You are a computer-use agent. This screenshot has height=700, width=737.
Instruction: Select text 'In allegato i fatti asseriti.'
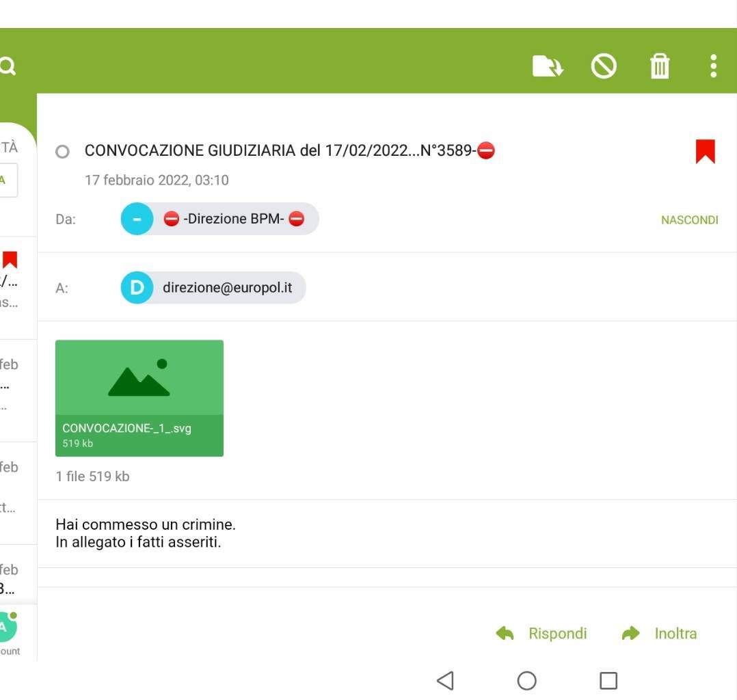(x=138, y=542)
